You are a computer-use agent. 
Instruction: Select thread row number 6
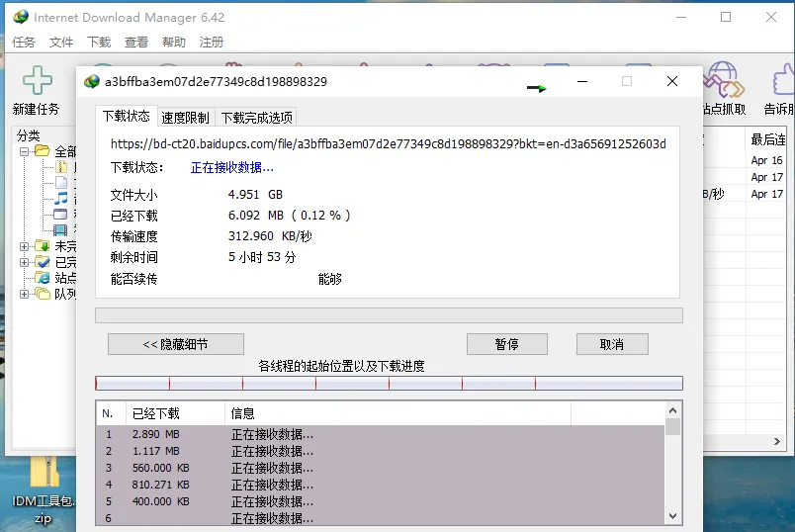click(x=381, y=518)
